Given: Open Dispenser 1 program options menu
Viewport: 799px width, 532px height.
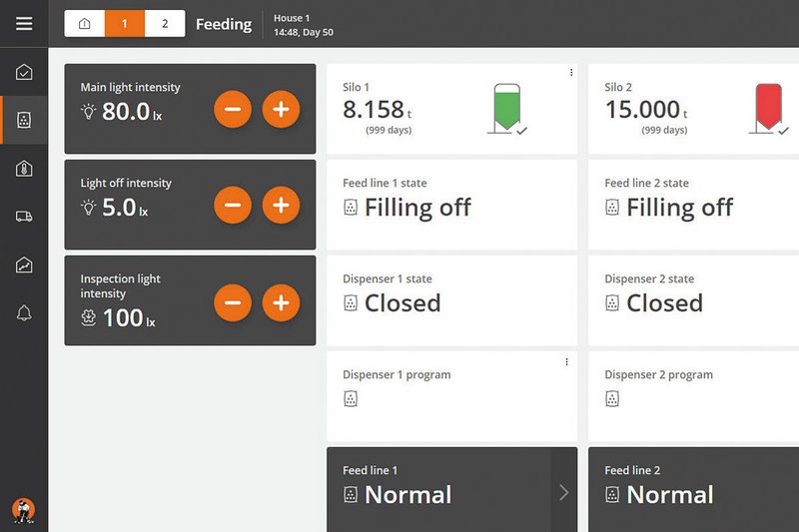Looking at the screenshot, I should coord(566,361).
